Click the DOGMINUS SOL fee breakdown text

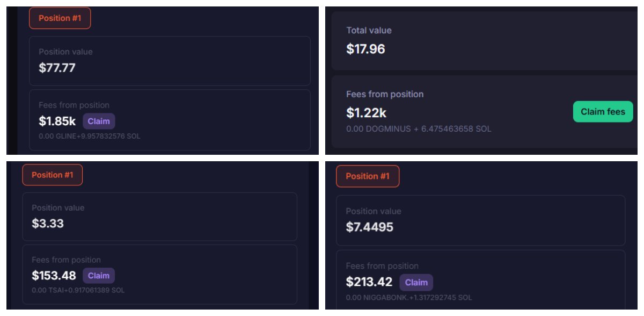pyautogui.click(x=419, y=129)
